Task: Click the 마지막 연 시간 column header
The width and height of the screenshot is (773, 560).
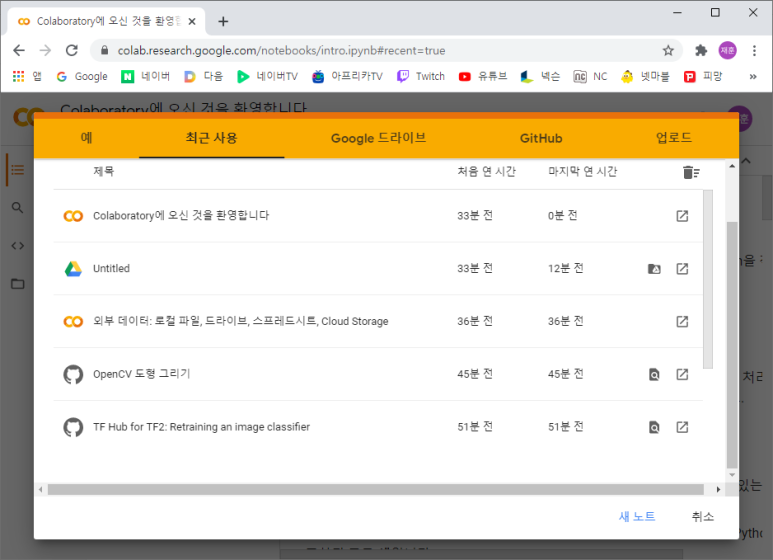Action: [x=582, y=172]
